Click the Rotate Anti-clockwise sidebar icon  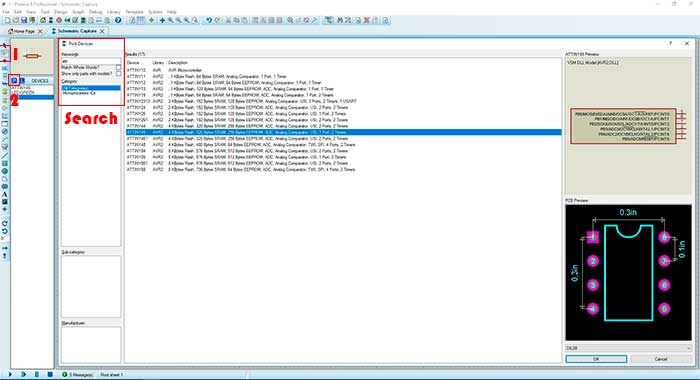click(x=4, y=231)
